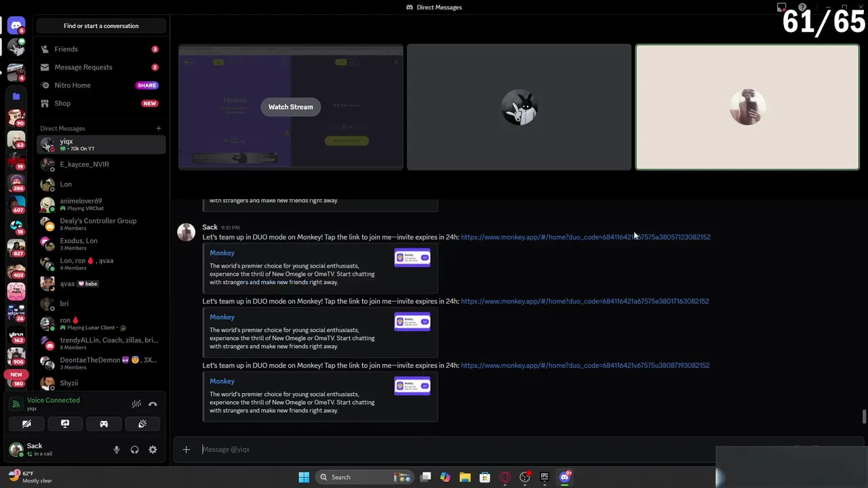Select the yiqx direct message
Viewport: 868px width, 488px height.
[x=101, y=144]
